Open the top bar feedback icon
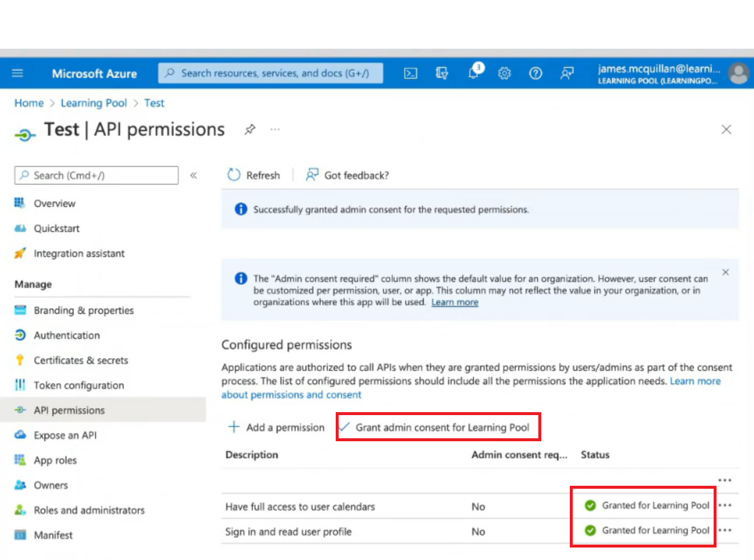 [567, 73]
